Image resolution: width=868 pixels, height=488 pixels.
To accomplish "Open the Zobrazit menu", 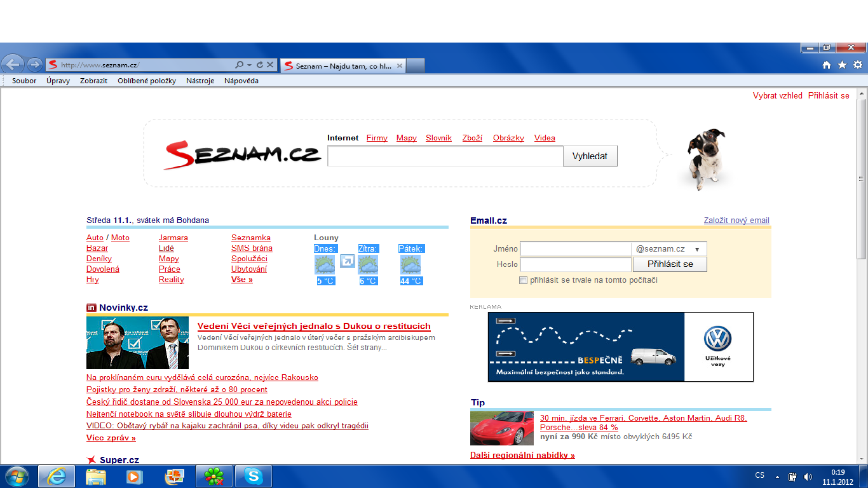I will tap(93, 81).
